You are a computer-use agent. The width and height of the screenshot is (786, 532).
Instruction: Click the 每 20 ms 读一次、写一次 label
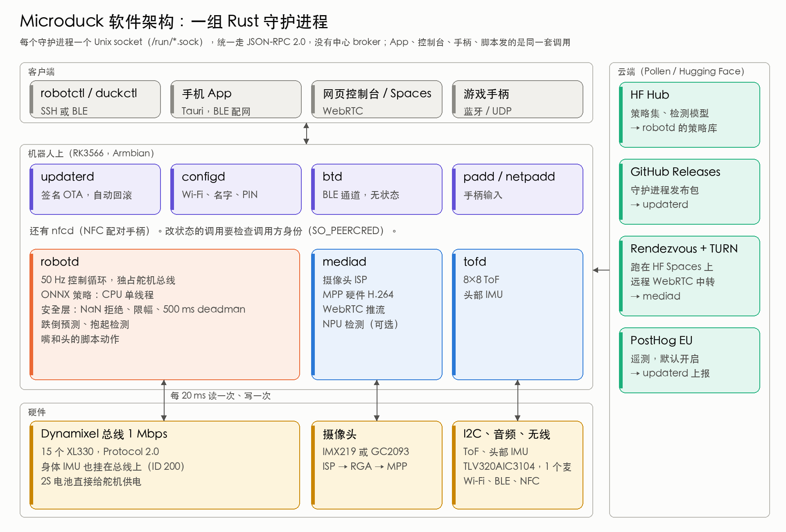pos(221,396)
